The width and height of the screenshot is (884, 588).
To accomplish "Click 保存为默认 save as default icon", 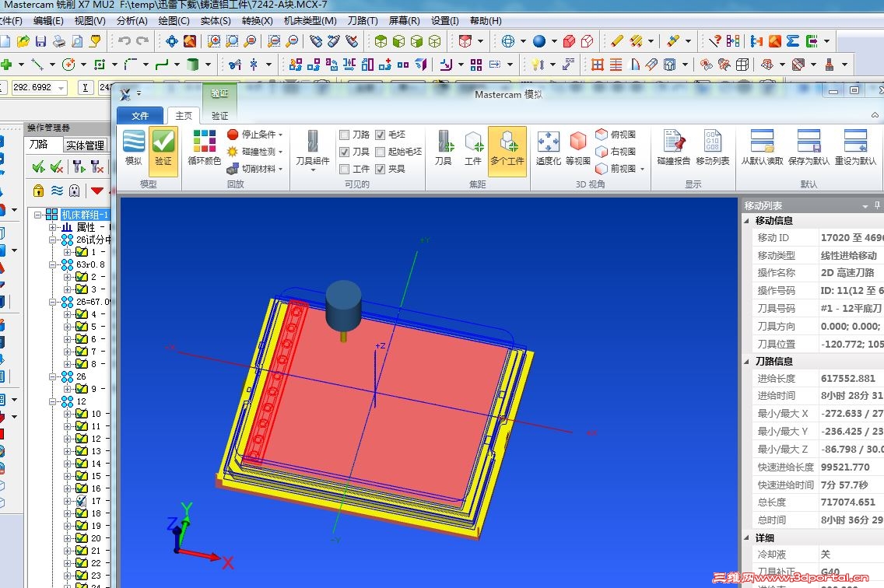I will (809, 149).
